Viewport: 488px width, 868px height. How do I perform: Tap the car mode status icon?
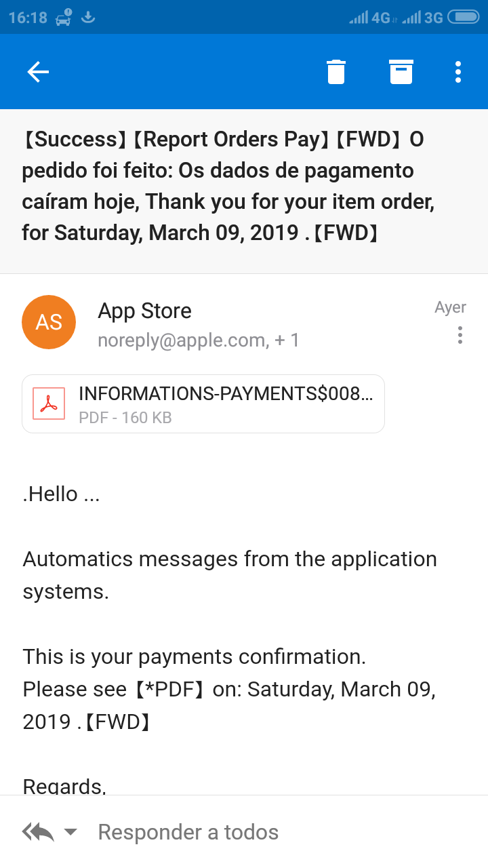pyautogui.click(x=64, y=17)
